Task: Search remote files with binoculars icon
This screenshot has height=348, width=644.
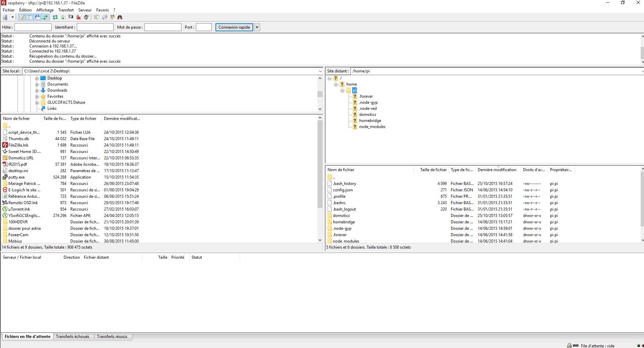Action: pyautogui.click(x=120, y=17)
